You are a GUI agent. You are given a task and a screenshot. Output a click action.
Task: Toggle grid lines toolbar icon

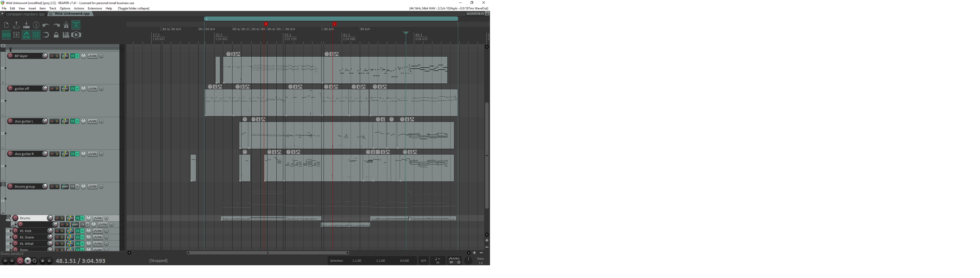coord(36,35)
